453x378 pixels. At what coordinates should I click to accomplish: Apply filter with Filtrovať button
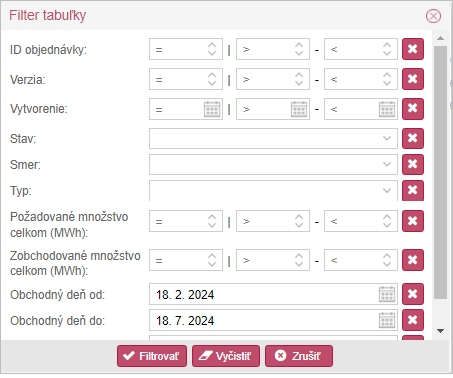point(152,356)
